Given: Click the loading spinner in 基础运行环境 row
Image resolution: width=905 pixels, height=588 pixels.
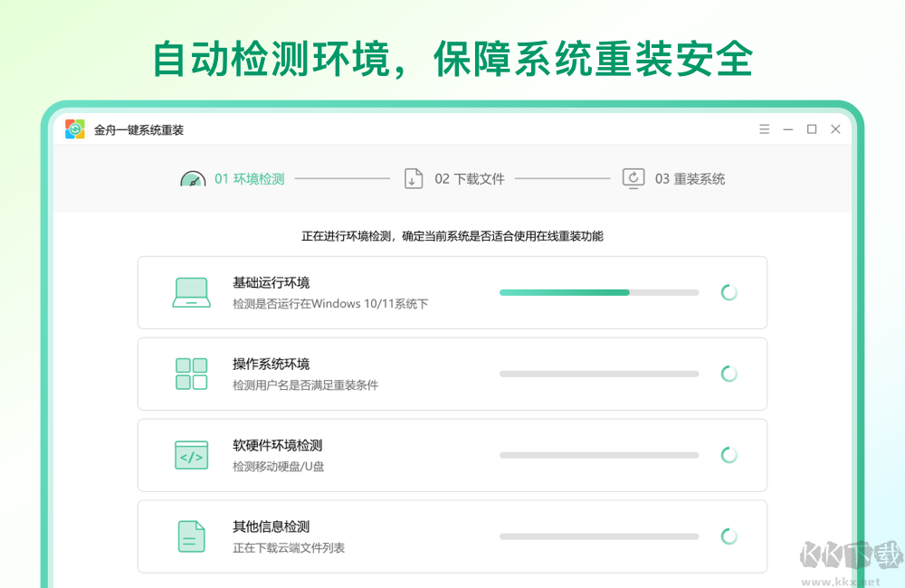Looking at the screenshot, I should (729, 292).
